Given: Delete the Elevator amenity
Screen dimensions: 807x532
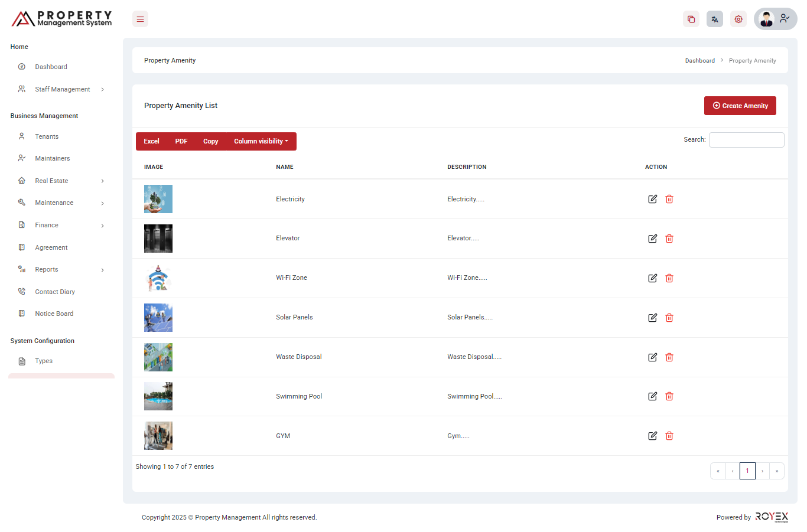Looking at the screenshot, I should point(669,239).
